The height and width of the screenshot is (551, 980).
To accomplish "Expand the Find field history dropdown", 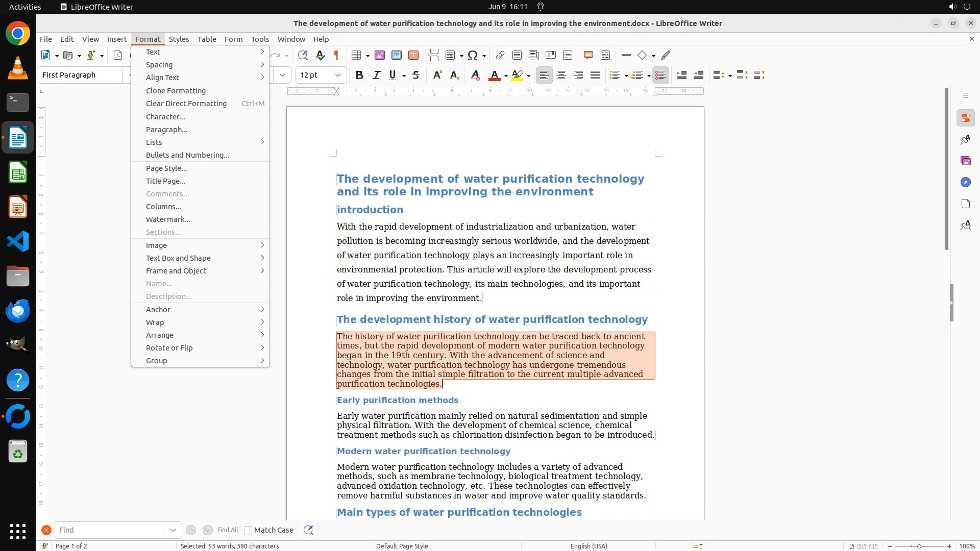I will point(173,530).
